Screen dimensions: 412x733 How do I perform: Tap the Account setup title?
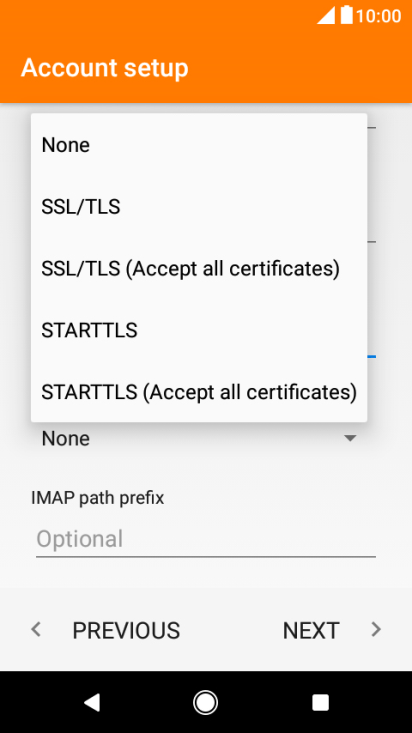[x=105, y=68]
